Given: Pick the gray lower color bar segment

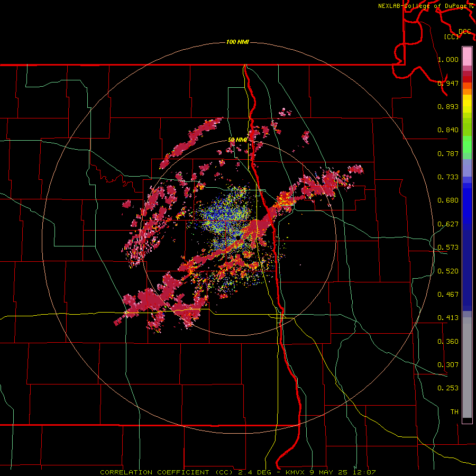Looking at the screenshot, I should click(x=467, y=368).
